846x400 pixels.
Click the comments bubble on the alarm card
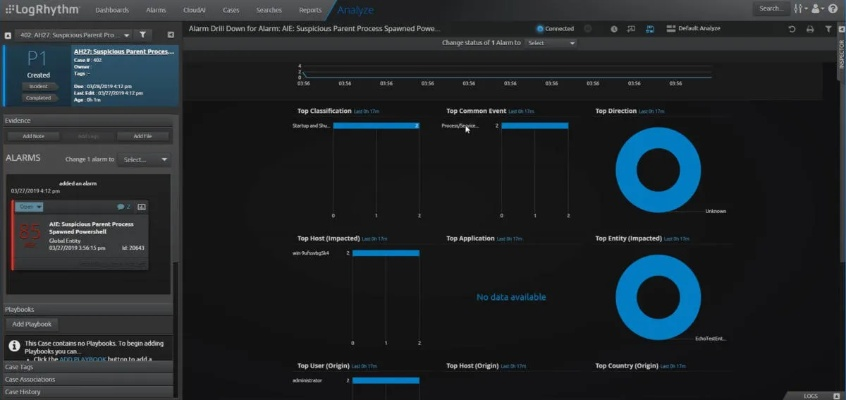coord(122,206)
